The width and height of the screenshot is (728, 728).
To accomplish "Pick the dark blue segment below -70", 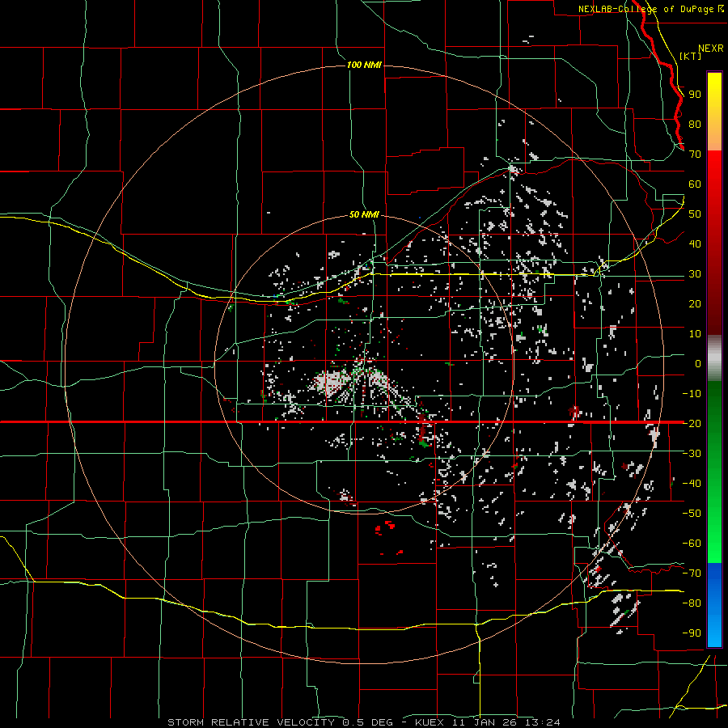I will (x=714, y=576).
